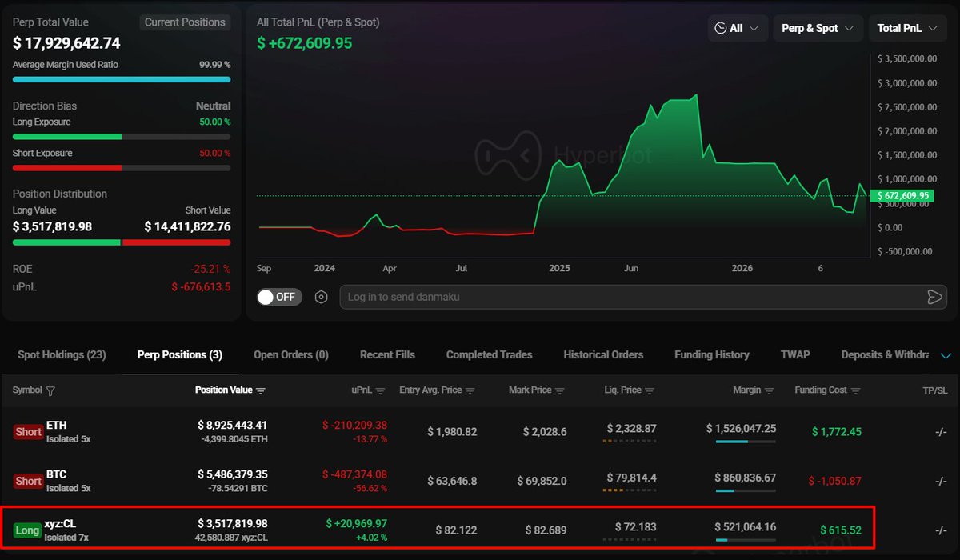Sort by Mark Price column icon
Screen dimensions: 960x560
point(560,390)
